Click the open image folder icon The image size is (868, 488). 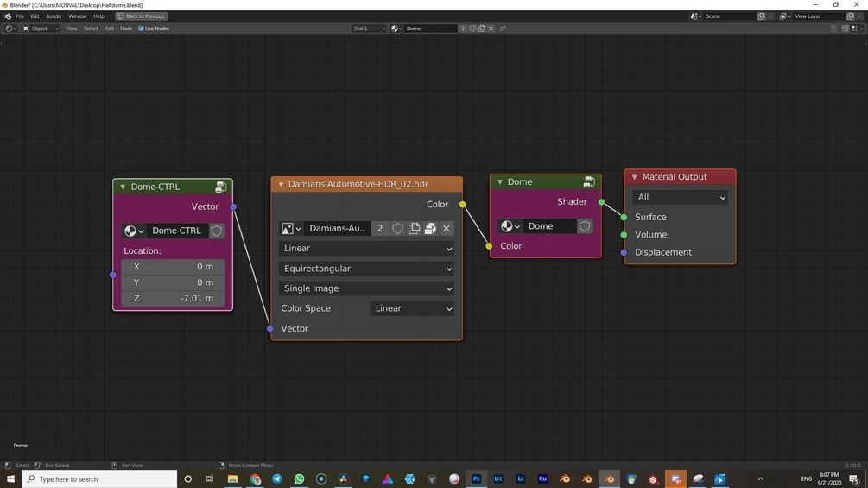pos(430,229)
